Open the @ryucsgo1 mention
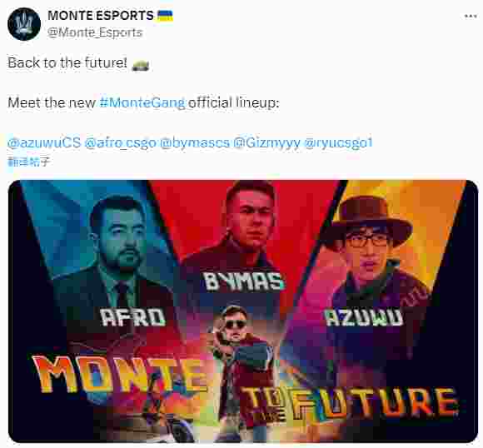 (338, 142)
